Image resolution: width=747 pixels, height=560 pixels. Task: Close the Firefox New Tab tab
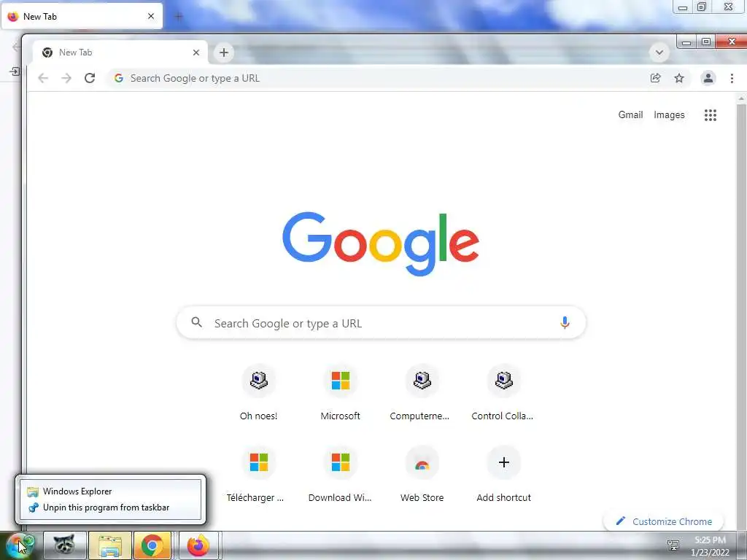(x=150, y=16)
